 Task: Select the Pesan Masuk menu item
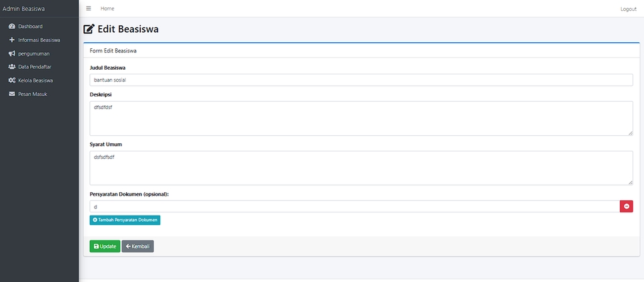(32, 94)
